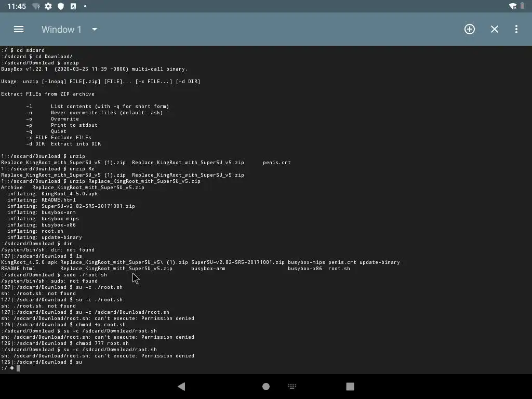
Task: Click 'busybox-arm' in the ls output
Action: pyautogui.click(x=208, y=269)
